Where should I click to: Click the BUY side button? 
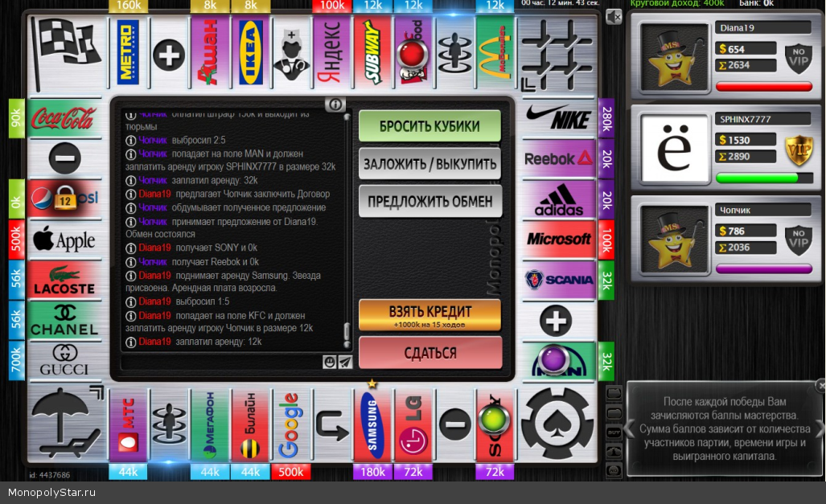[614, 432]
